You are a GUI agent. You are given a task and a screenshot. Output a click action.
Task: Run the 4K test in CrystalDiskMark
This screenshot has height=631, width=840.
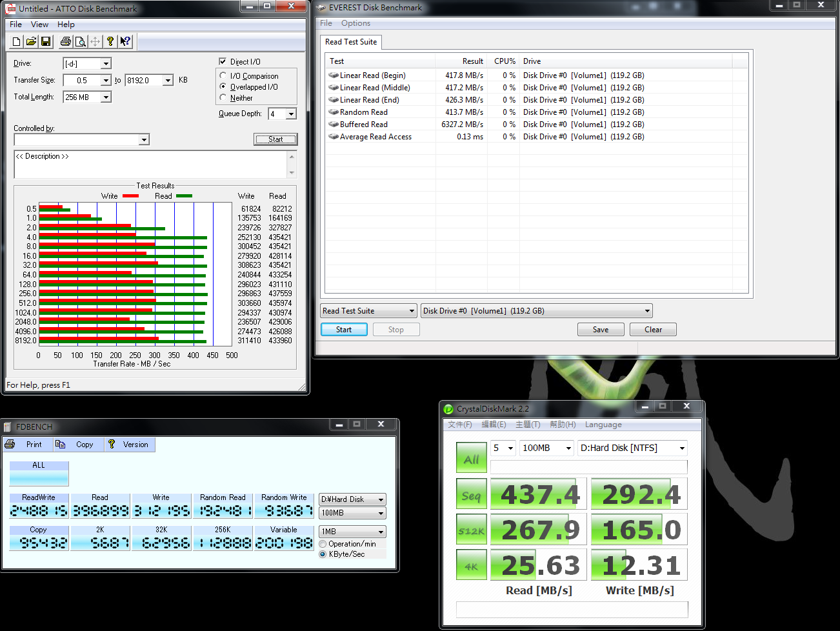(471, 566)
